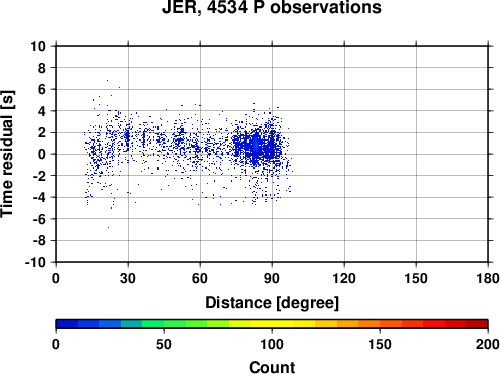Select the y-axis tick label '-8'
Viewport: 500px width, 374px height.
pyautogui.click(x=39, y=241)
